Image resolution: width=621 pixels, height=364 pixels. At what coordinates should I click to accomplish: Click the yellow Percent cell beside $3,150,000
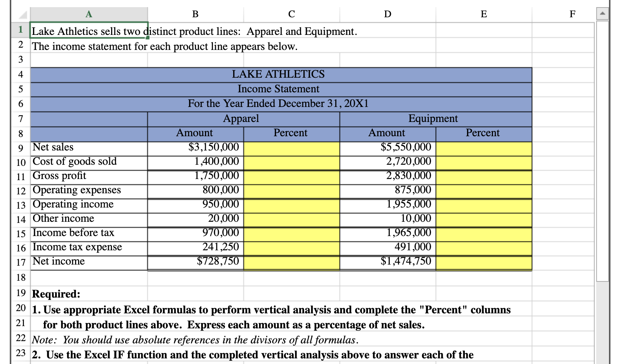(291, 147)
